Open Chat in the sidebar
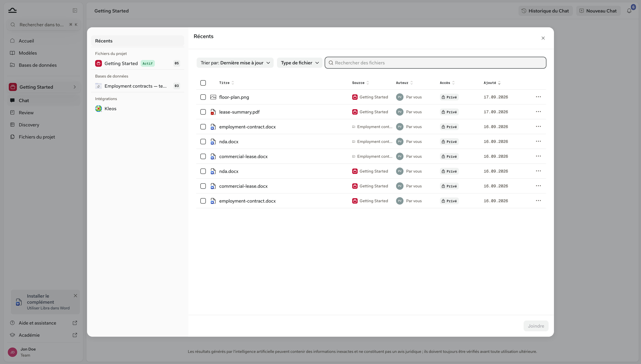 [44, 100]
